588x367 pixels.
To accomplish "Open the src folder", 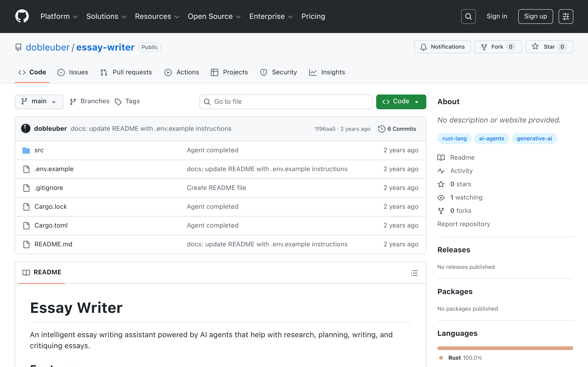I will click(39, 150).
